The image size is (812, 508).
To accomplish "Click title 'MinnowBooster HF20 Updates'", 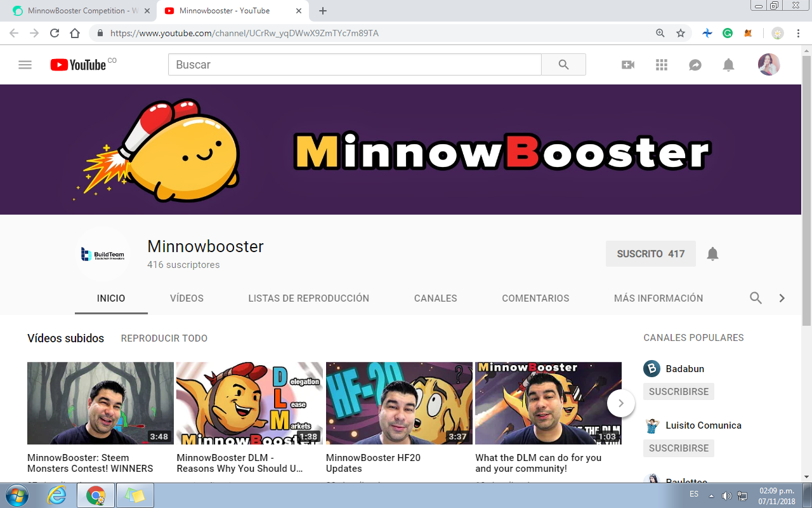I will (x=373, y=463).
